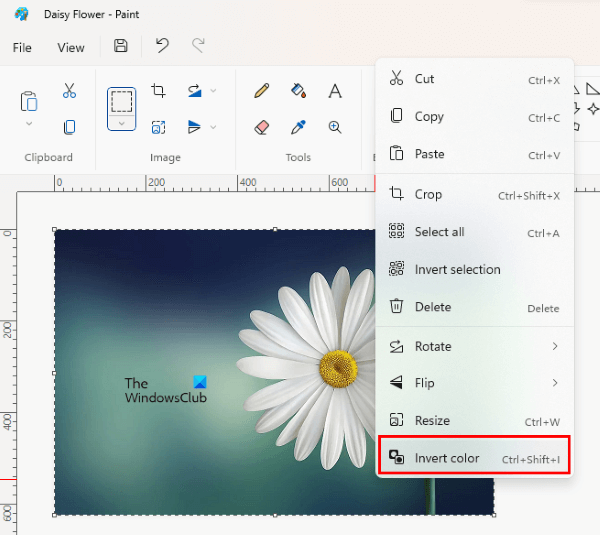
Task: Click the Save icon in title bar
Action: pyautogui.click(x=121, y=46)
